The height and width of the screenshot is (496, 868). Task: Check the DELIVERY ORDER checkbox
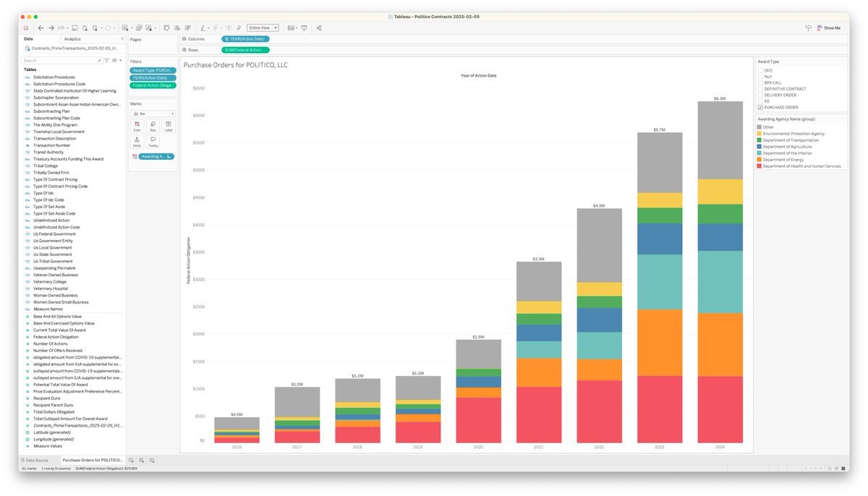click(x=760, y=95)
